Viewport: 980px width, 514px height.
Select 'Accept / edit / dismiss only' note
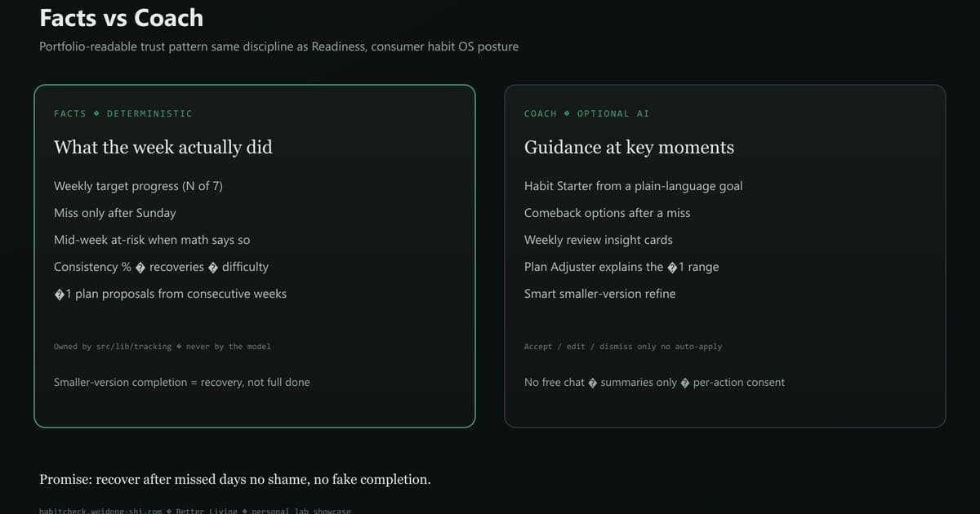623,347
